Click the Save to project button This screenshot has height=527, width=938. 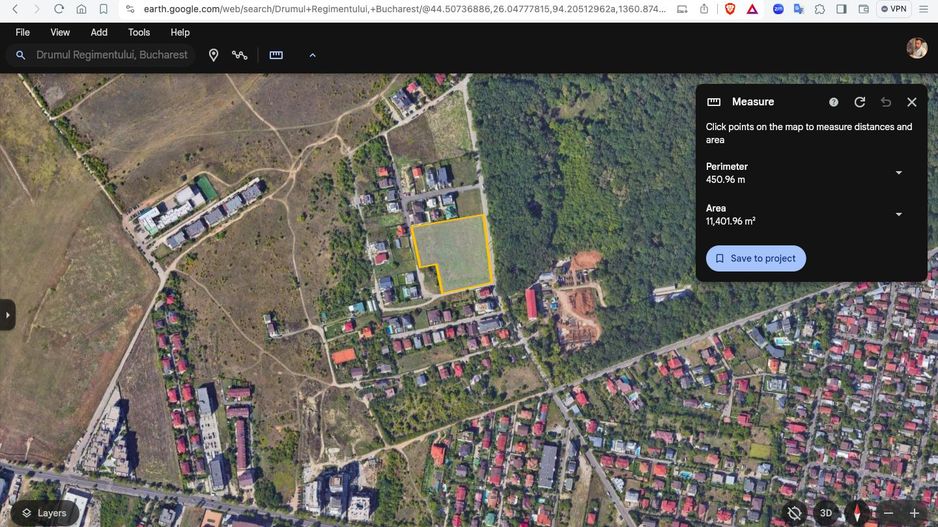[756, 258]
